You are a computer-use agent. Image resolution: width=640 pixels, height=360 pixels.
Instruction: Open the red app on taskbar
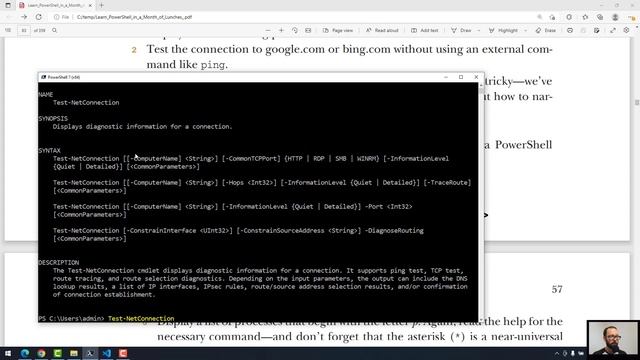coord(123,353)
